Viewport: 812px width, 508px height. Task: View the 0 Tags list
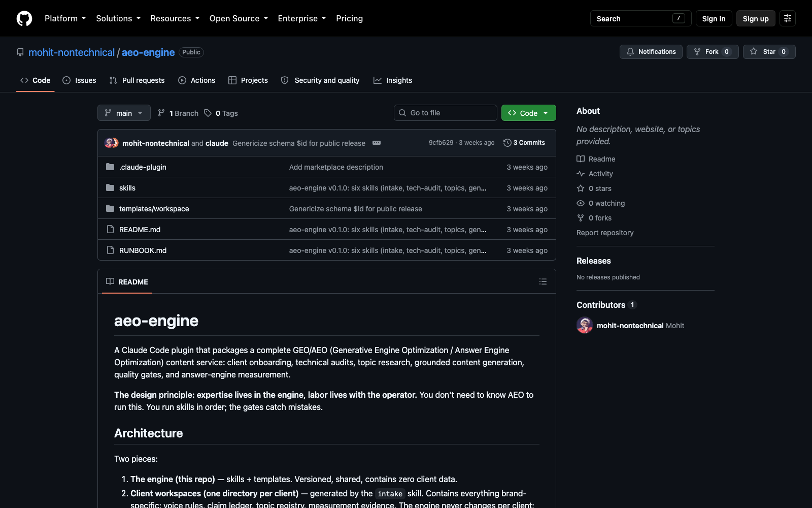pyautogui.click(x=221, y=113)
